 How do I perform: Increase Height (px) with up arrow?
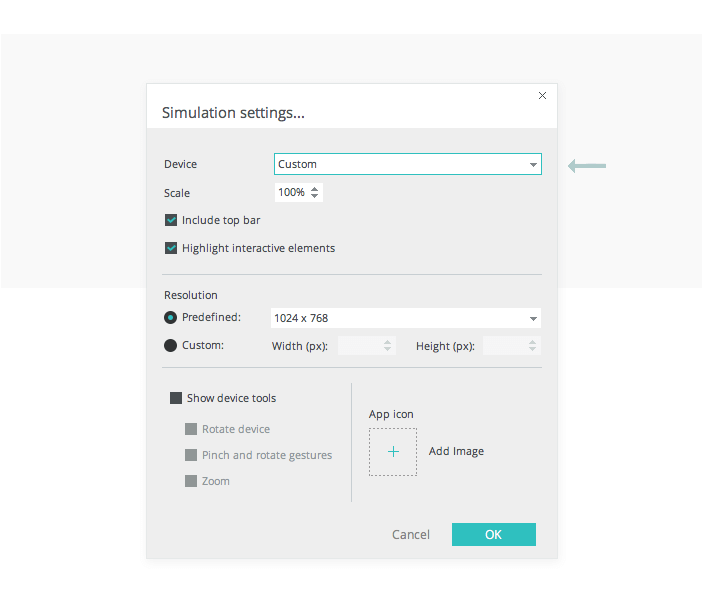[532, 342]
